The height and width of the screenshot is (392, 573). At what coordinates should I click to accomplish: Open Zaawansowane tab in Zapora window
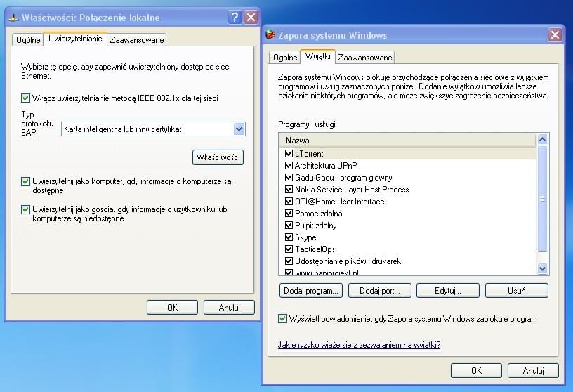point(364,58)
